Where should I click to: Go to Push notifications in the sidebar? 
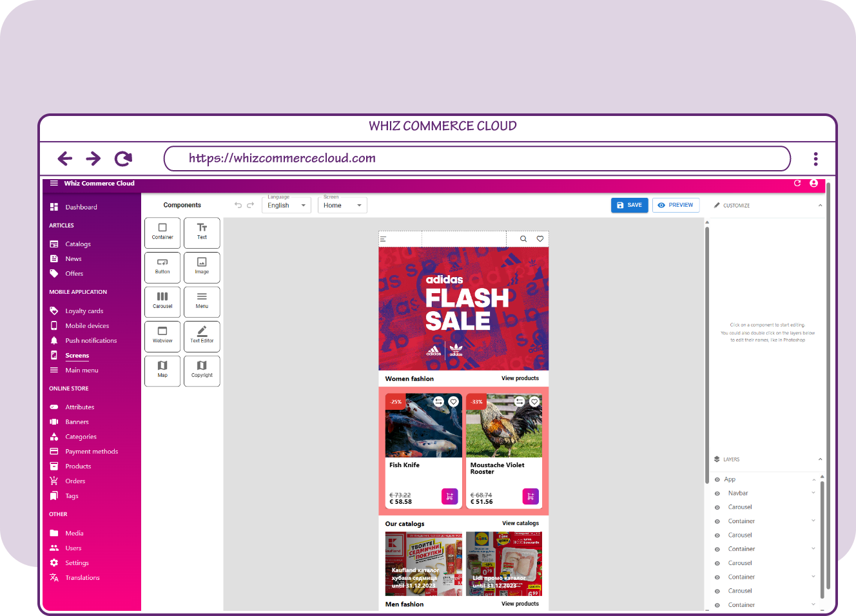[x=91, y=341]
